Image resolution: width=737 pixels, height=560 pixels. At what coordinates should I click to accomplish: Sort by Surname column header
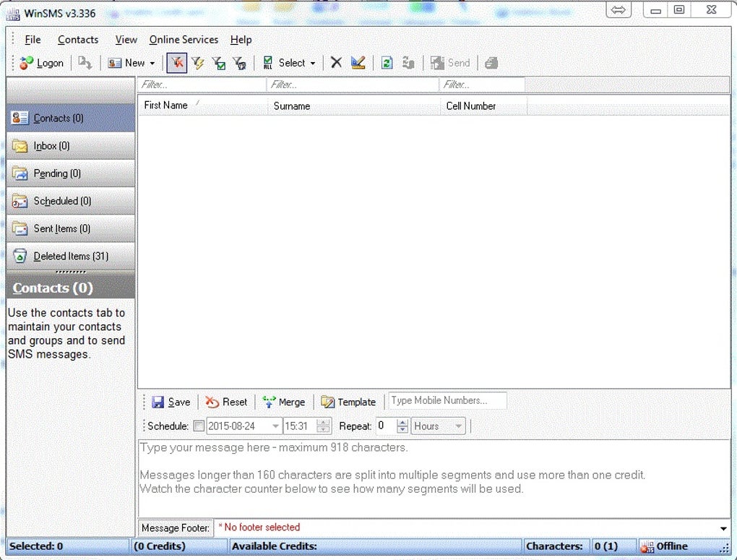pyautogui.click(x=353, y=105)
